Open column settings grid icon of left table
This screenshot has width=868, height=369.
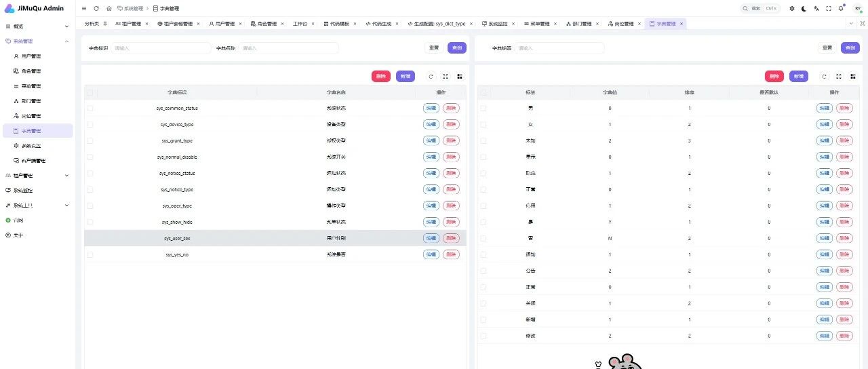[459, 77]
